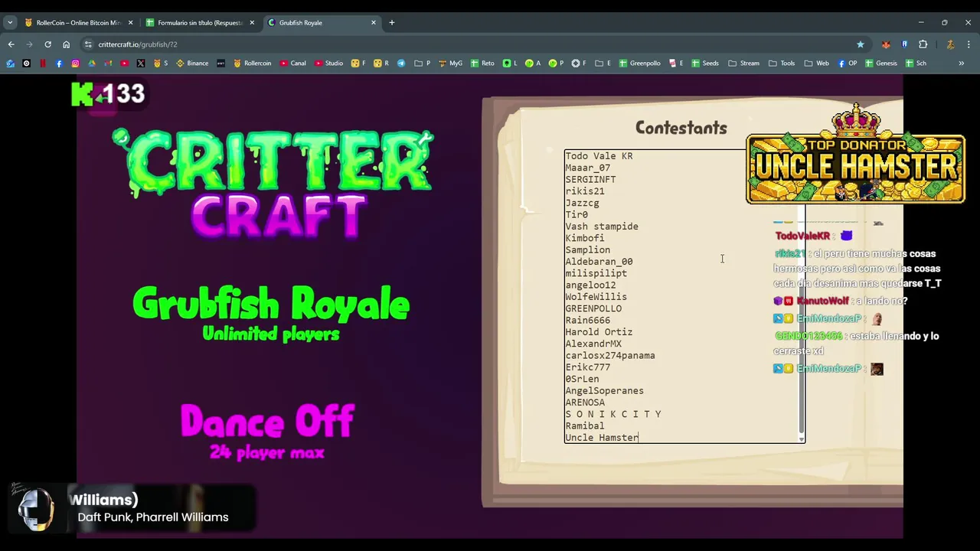Open the Studio YouTube bookmark
The image size is (980, 551).
pyautogui.click(x=328, y=63)
